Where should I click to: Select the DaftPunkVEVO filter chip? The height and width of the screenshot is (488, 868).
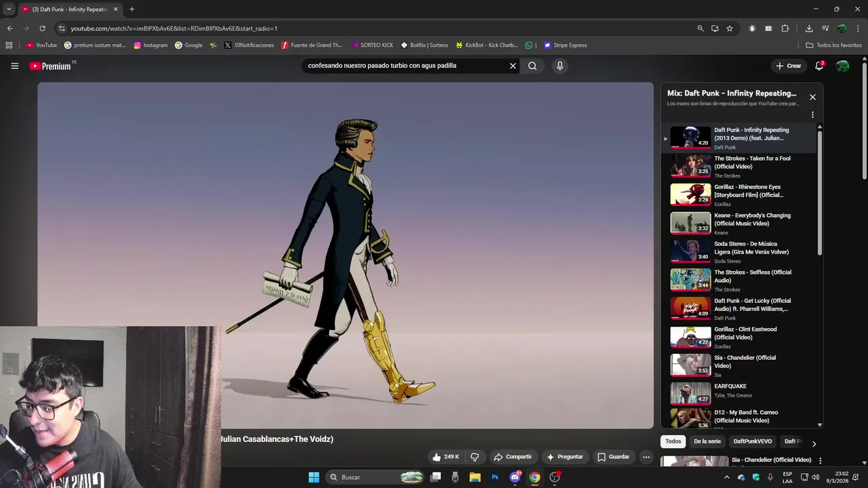pyautogui.click(x=753, y=441)
